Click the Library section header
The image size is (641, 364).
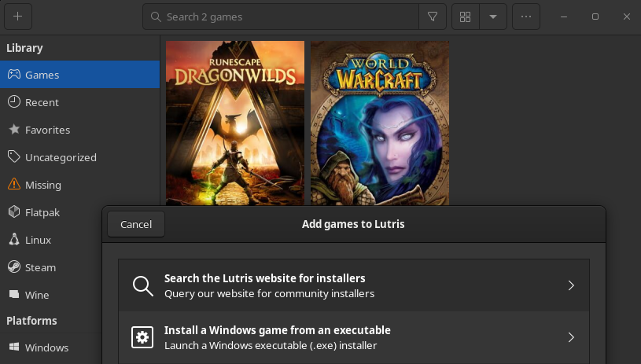[24, 48]
